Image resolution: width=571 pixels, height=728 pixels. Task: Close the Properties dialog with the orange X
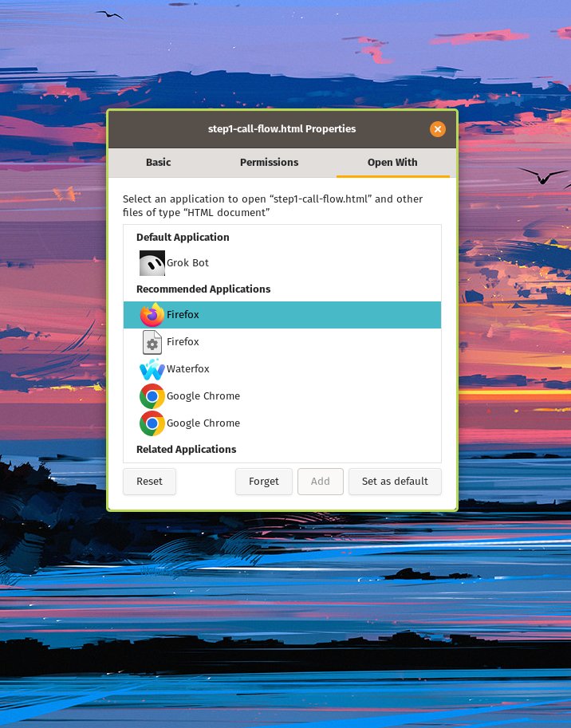[x=437, y=129]
